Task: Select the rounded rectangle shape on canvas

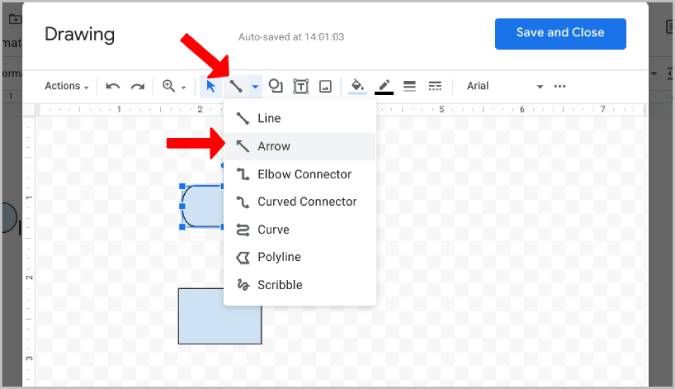Action: pyautogui.click(x=202, y=206)
